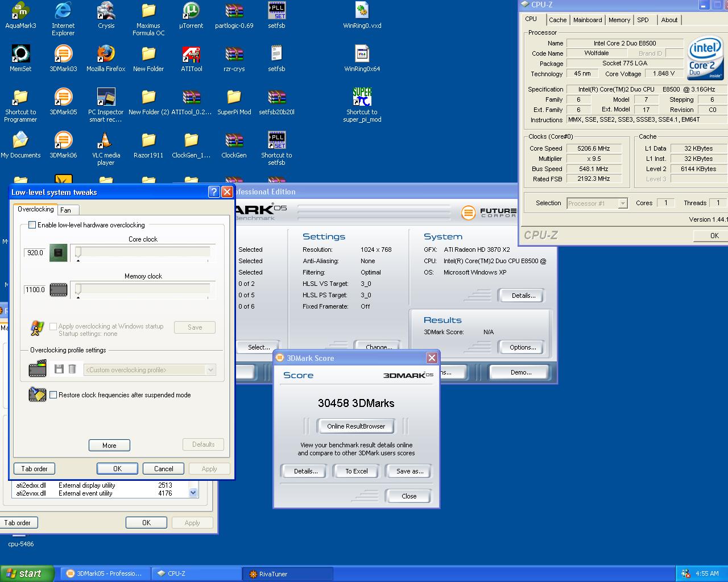The image size is (728, 582).
Task: Toggle Restore clock frequencies after suspended mode
Action: tap(53, 395)
